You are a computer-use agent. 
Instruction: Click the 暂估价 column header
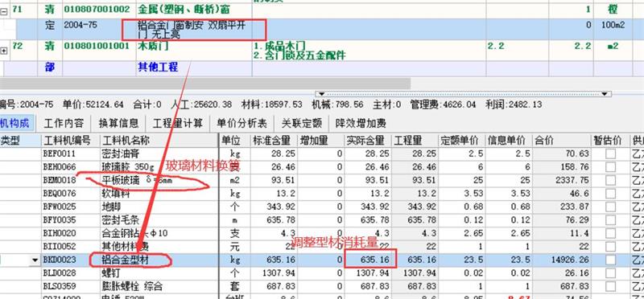(x=610, y=141)
